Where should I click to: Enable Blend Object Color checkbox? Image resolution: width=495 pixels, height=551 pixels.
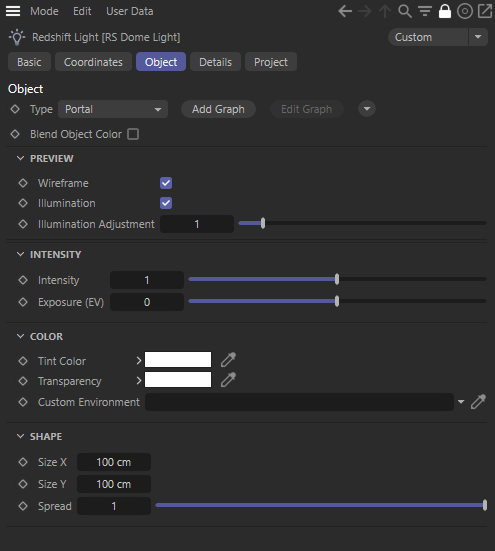tap(133, 134)
